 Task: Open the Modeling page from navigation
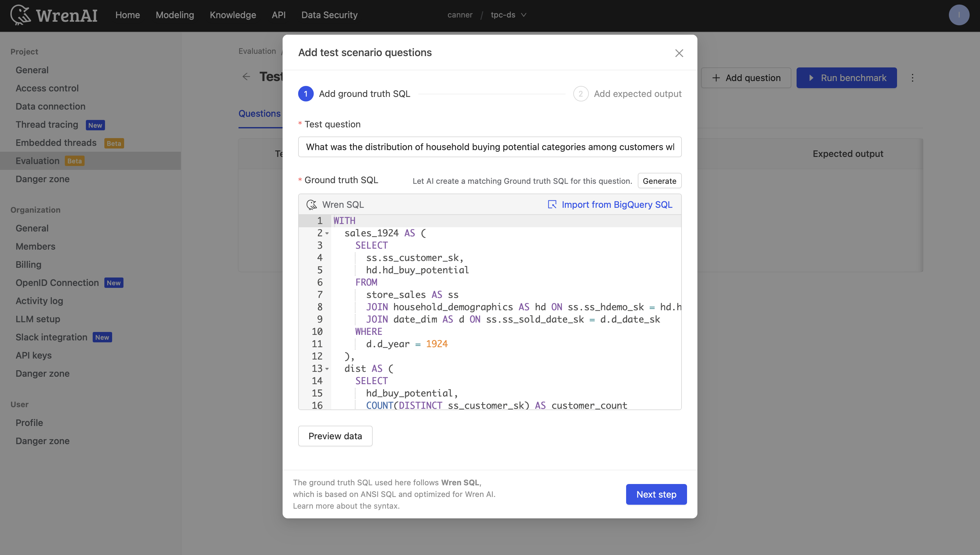tap(174, 15)
